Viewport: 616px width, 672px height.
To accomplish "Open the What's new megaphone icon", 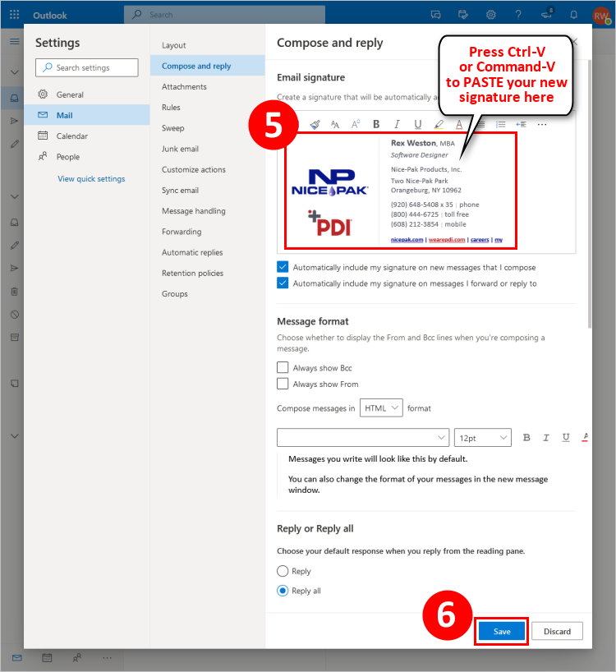I will (x=547, y=14).
